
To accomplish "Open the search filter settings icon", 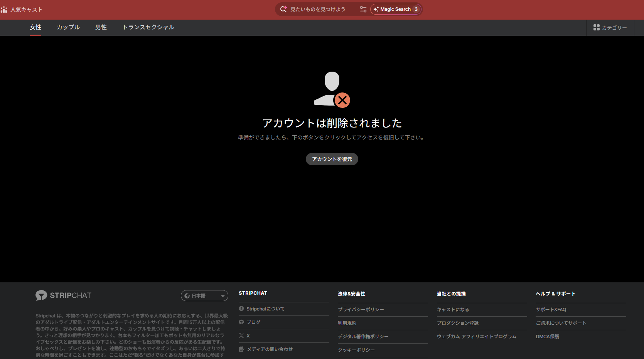I will (363, 9).
